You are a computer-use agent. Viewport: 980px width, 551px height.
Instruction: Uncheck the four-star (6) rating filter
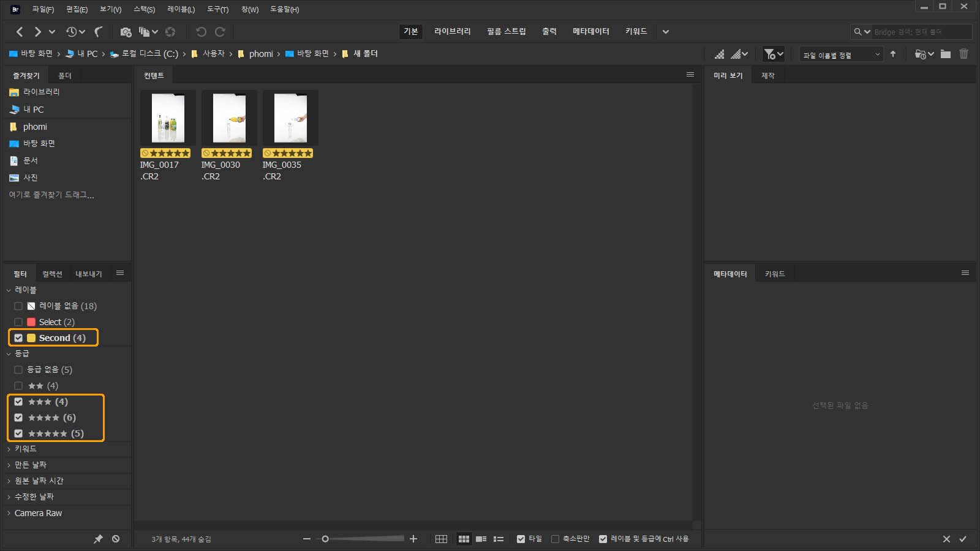(18, 418)
